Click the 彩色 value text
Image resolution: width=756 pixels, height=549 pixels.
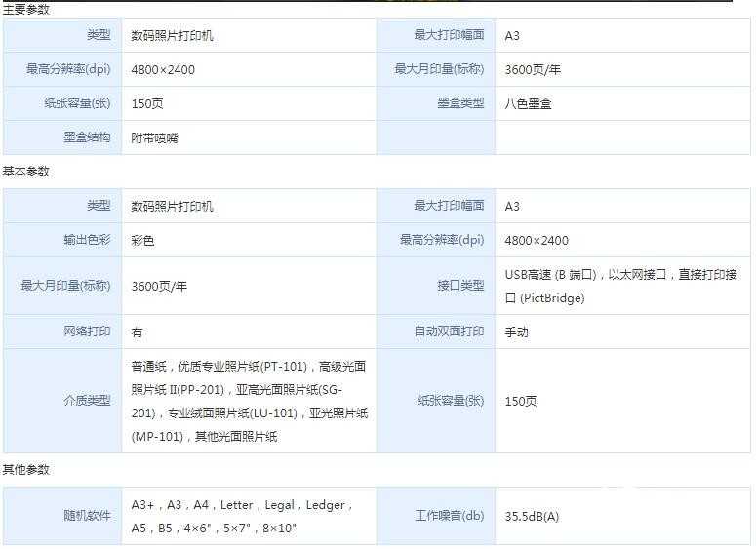[x=143, y=240]
